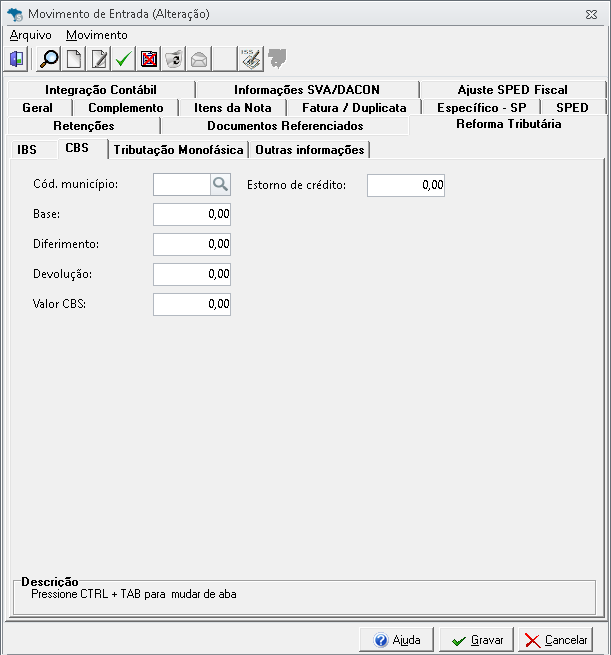Switch to the Fatura / Duplicata tab
The height and width of the screenshot is (655, 611).
pos(354,108)
